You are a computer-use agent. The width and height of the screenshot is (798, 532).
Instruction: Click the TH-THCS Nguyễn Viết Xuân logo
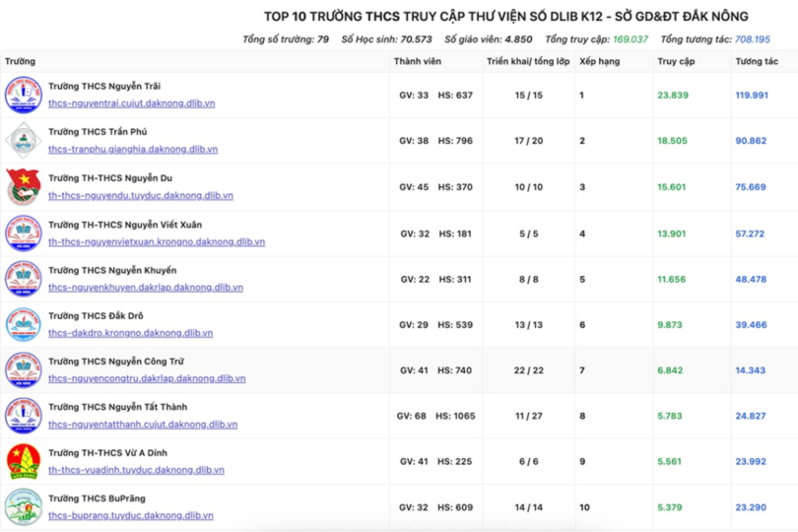(x=24, y=233)
